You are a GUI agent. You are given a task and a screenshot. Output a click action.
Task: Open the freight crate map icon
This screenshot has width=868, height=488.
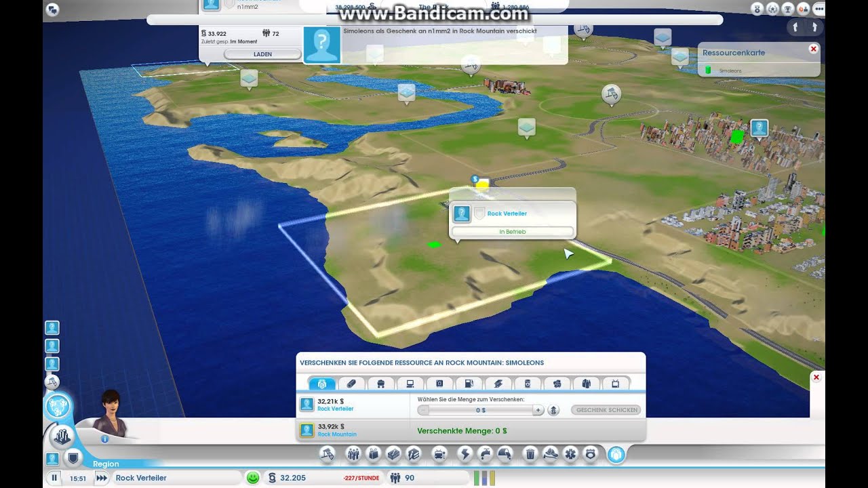coord(393,453)
